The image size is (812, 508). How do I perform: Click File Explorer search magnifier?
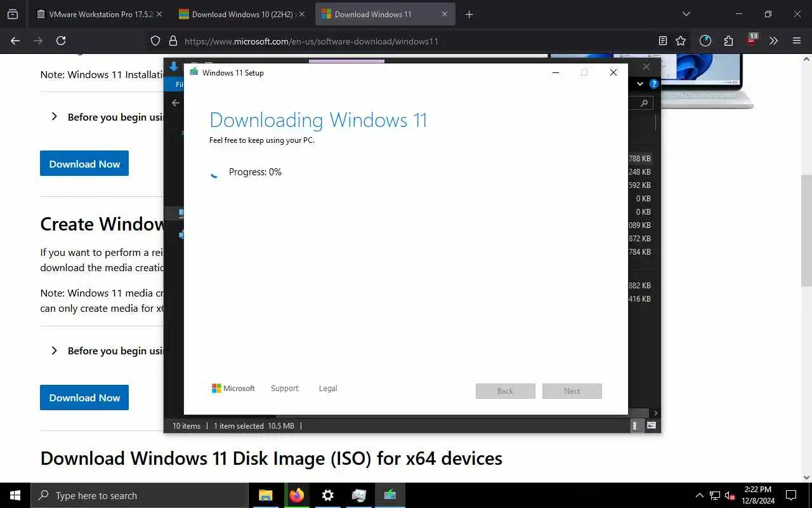[x=644, y=103]
